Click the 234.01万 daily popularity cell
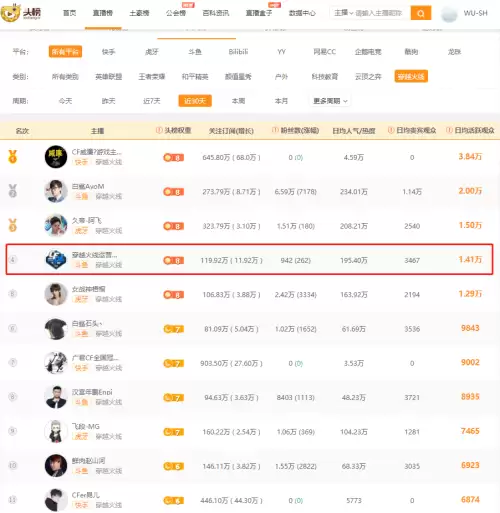The height and width of the screenshot is (513, 500). pyautogui.click(x=354, y=192)
